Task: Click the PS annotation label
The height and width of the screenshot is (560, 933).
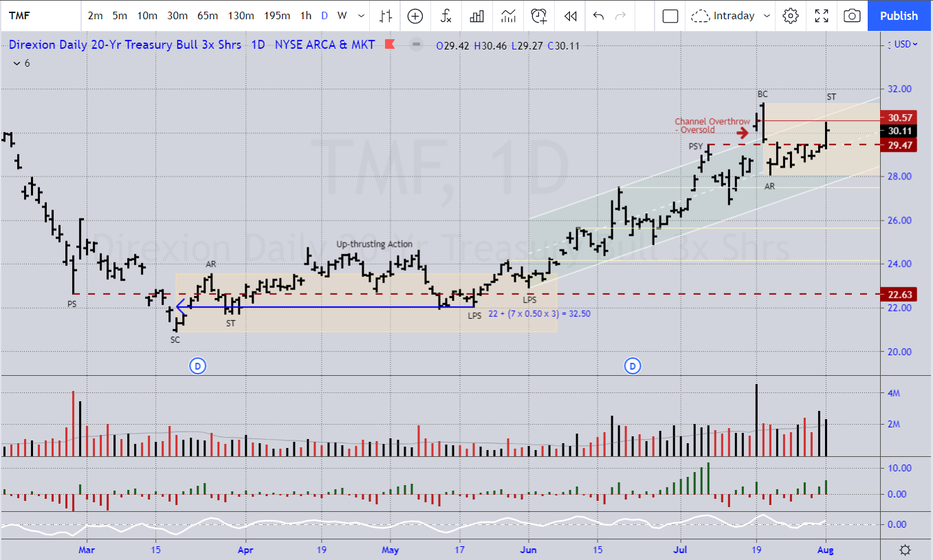Action: pyautogui.click(x=72, y=304)
